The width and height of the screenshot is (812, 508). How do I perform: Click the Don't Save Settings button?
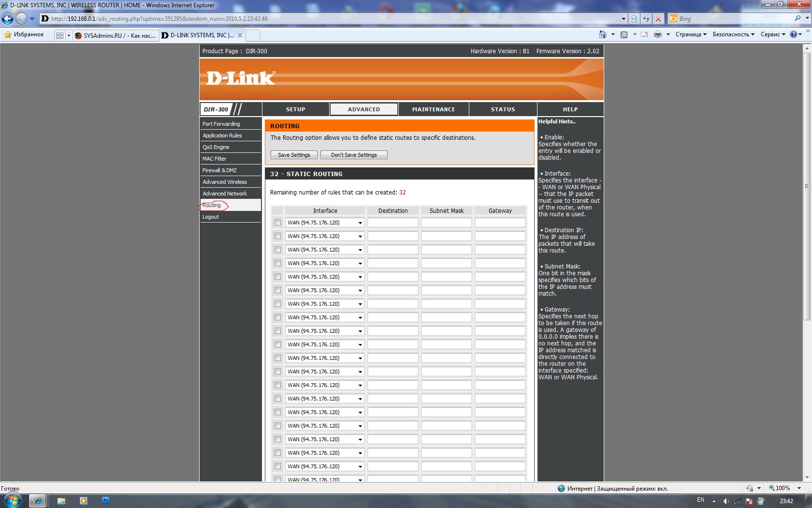pos(354,155)
